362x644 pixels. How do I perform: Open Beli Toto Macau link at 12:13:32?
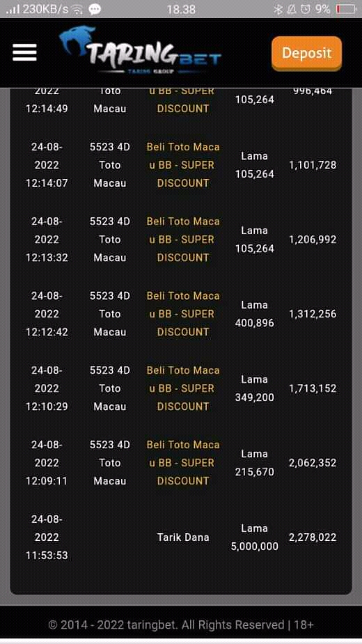pos(183,239)
